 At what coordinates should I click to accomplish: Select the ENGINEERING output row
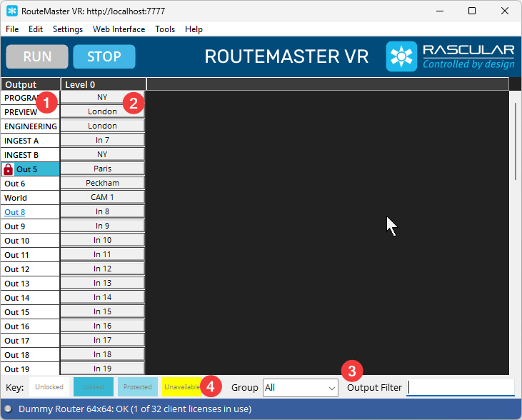30,126
